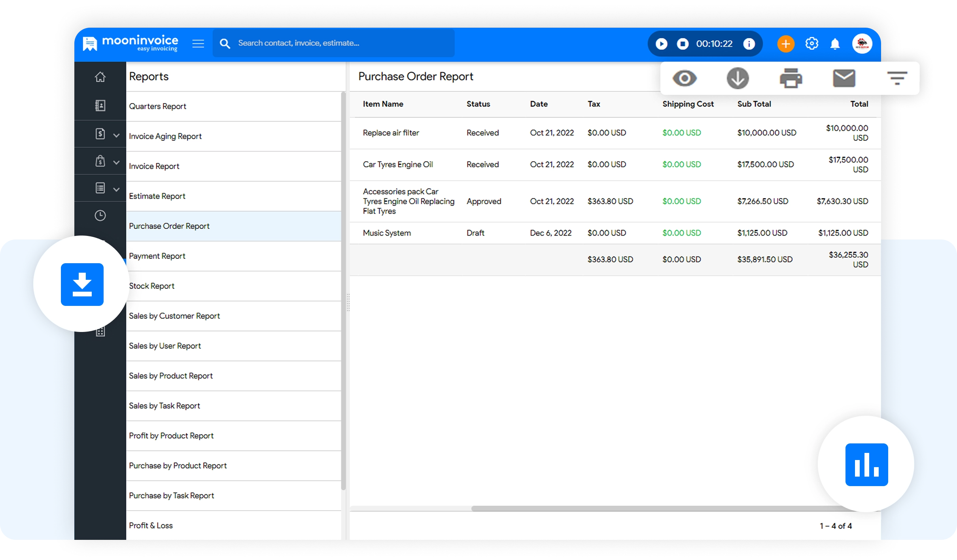Print the report using printer icon
This screenshot has width=957, height=560.
point(791,78)
